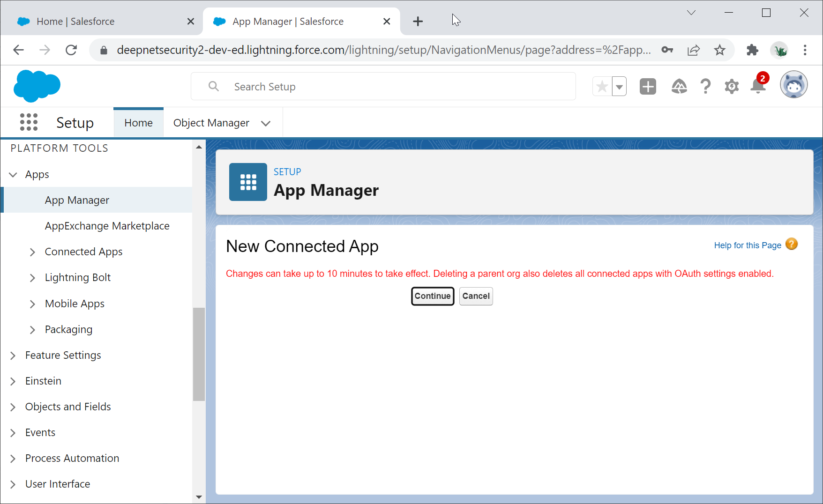Image resolution: width=823 pixels, height=504 pixels.
Task: Click the Salesforce Help question mark icon
Action: click(705, 87)
